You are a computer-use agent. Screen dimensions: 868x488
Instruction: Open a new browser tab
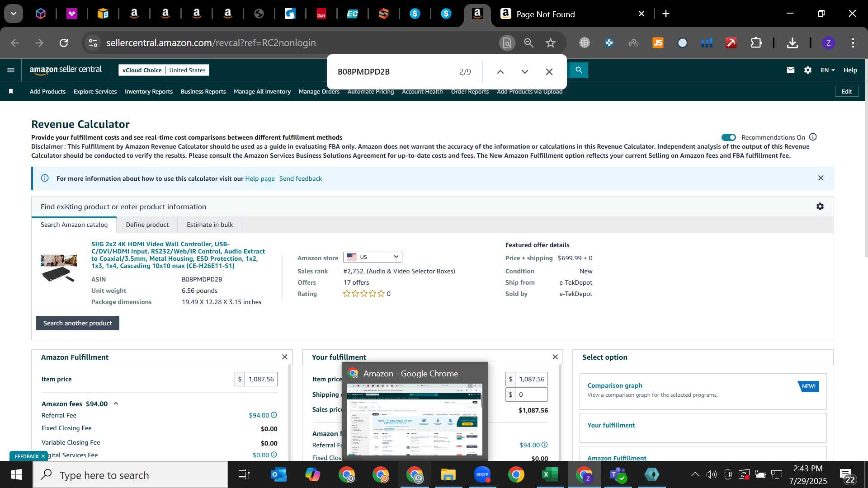coord(666,14)
